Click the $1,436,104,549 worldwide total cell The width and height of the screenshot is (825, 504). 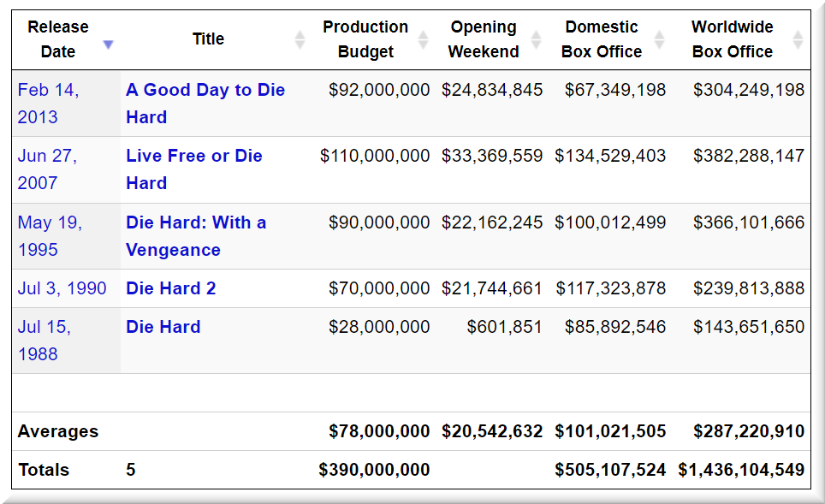[x=741, y=470]
